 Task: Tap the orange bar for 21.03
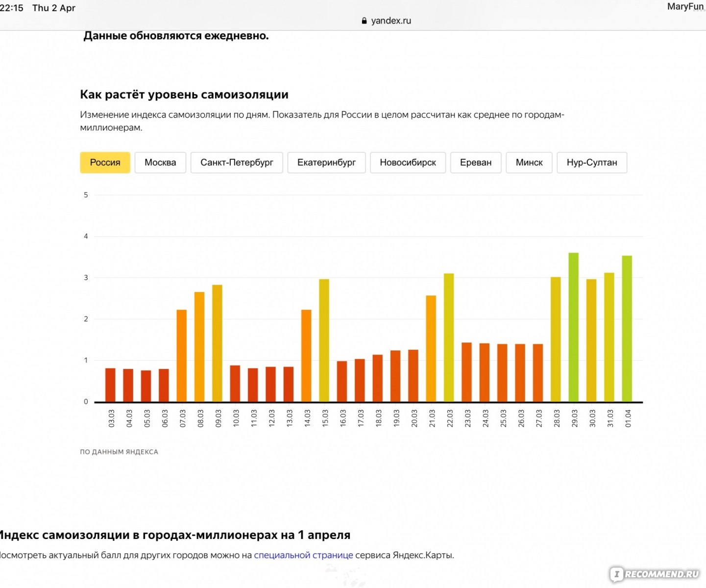point(431,349)
